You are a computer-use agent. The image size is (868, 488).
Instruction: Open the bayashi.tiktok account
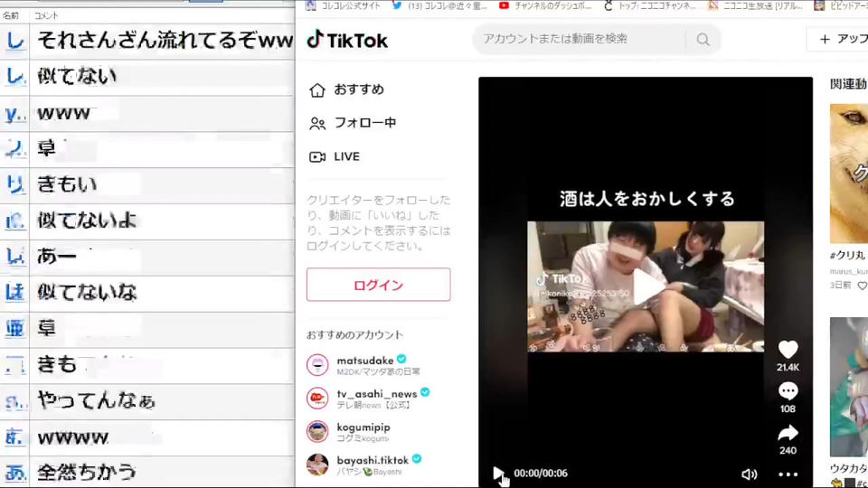(x=373, y=460)
